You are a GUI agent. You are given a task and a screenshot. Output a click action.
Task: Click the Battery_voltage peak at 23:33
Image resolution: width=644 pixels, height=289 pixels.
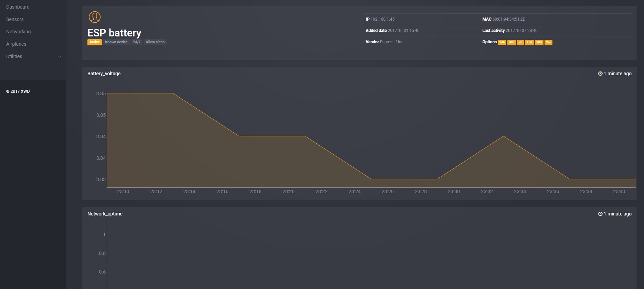pyautogui.click(x=503, y=136)
